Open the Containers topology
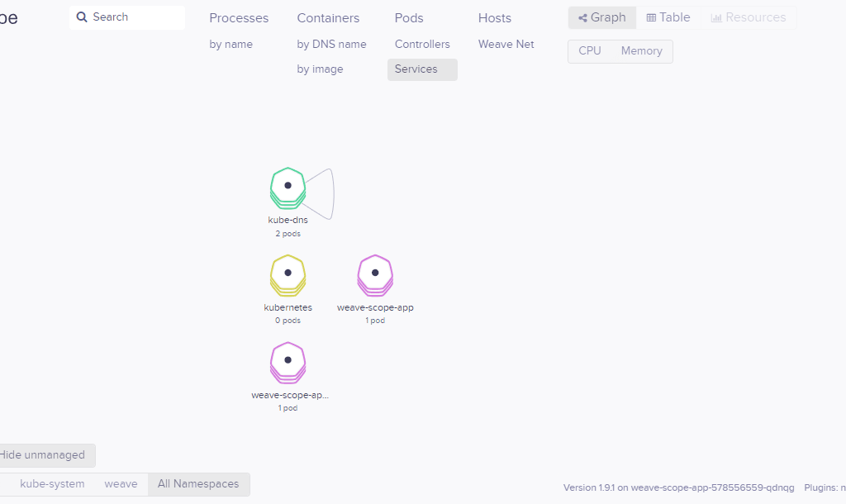Image resolution: width=846 pixels, height=504 pixels. pos(328,18)
